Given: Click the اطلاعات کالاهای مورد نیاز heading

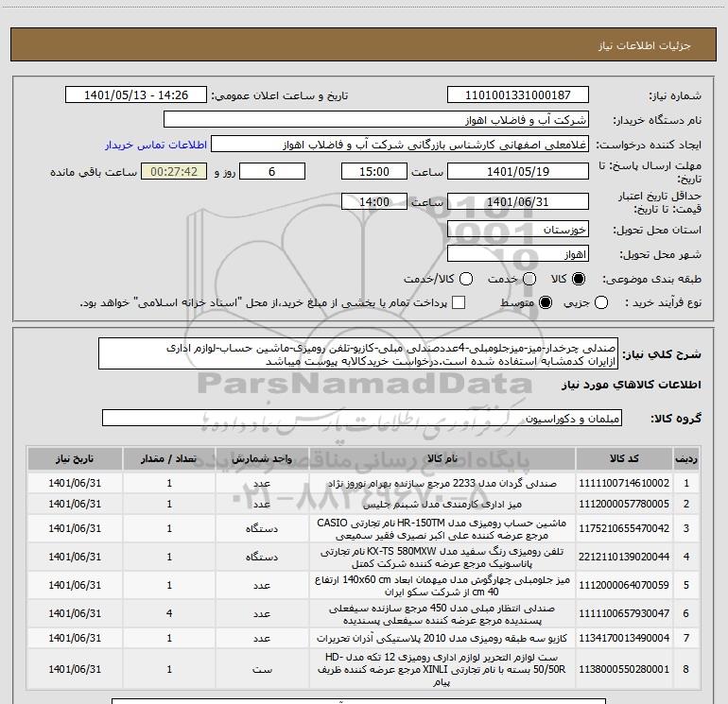Looking at the screenshot, I should pos(631,385).
